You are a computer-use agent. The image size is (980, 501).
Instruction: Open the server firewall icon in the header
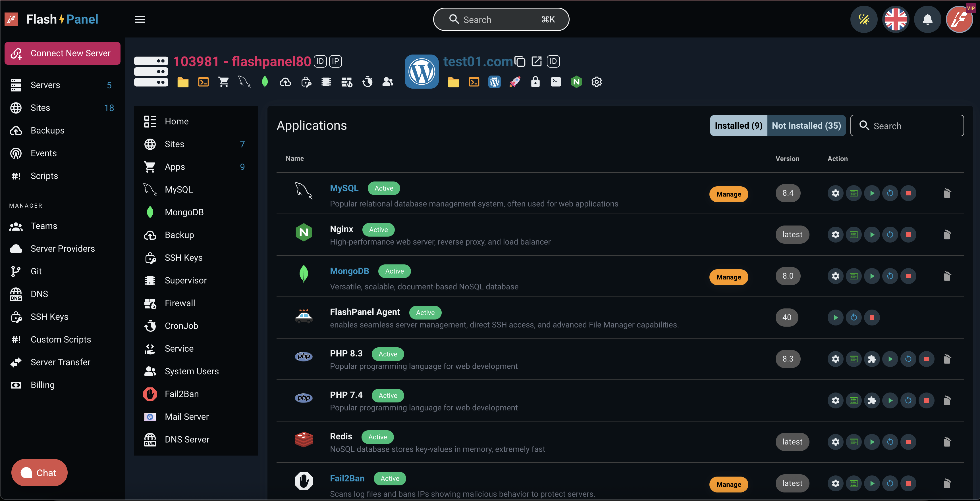point(346,82)
